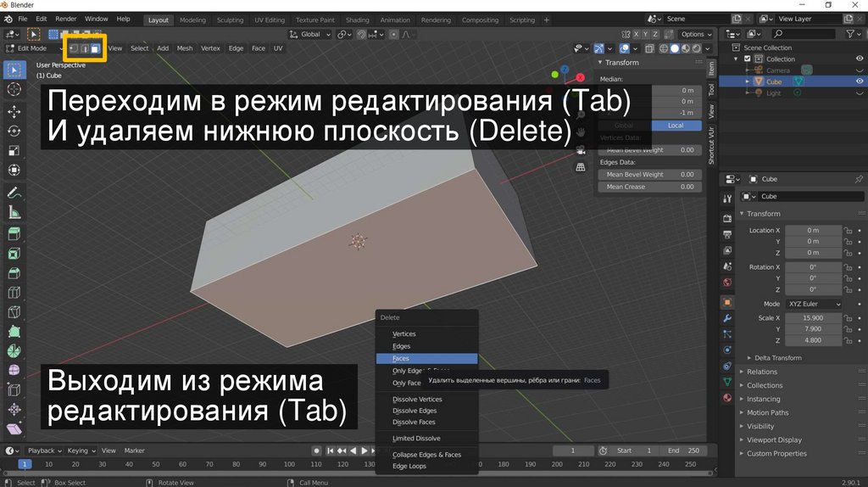The height and width of the screenshot is (487, 868).
Task: Open the Options dropdown
Action: pos(696,34)
